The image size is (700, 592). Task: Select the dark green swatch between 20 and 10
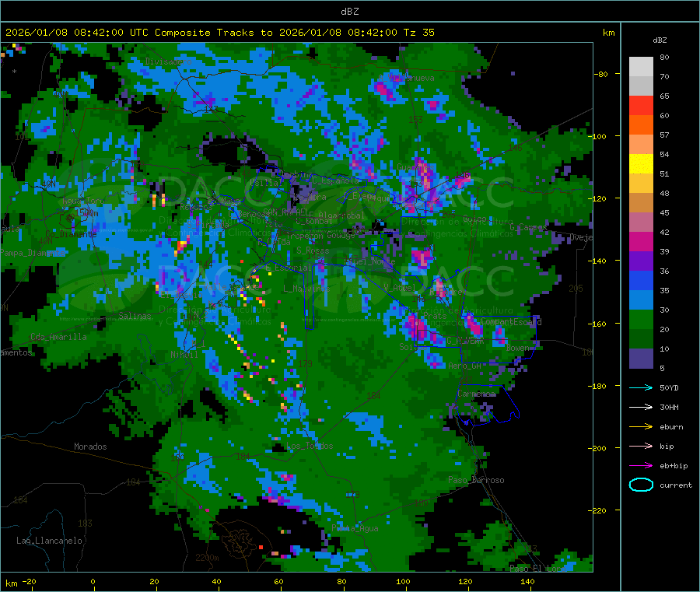pyautogui.click(x=641, y=338)
